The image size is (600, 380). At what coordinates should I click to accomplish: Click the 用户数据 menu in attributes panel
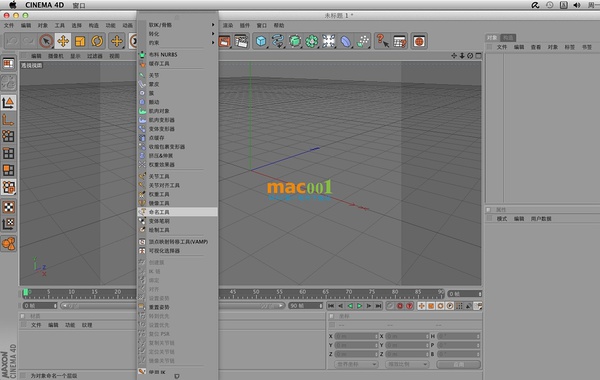click(541, 219)
